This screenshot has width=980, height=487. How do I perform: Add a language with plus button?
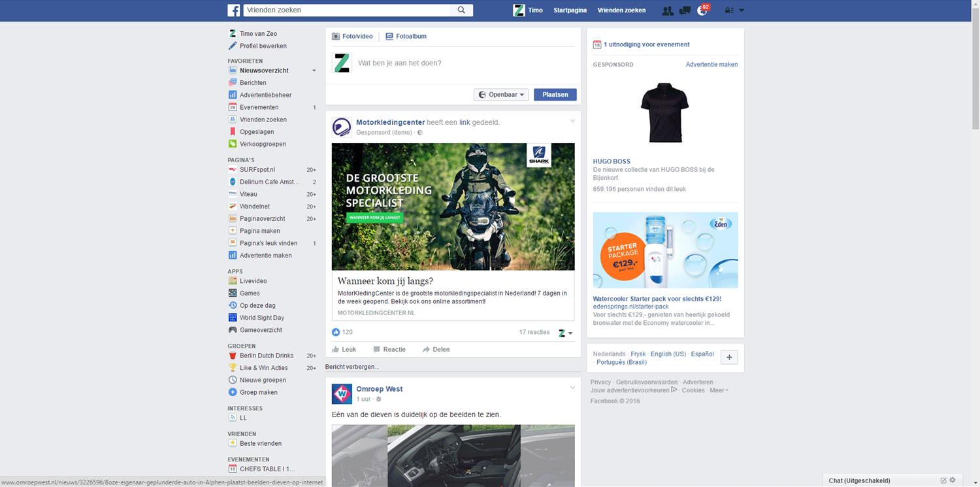729,357
